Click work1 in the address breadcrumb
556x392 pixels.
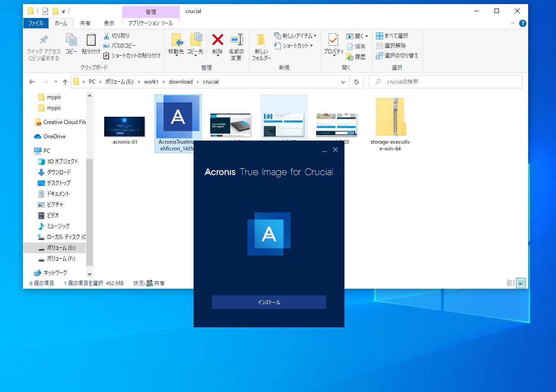coord(151,82)
